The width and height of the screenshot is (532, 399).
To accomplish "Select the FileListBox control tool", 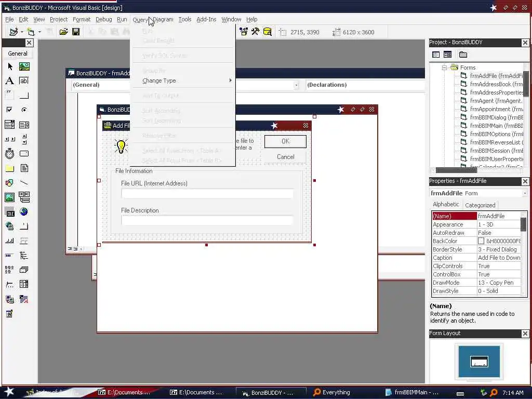I will (x=24, y=168).
